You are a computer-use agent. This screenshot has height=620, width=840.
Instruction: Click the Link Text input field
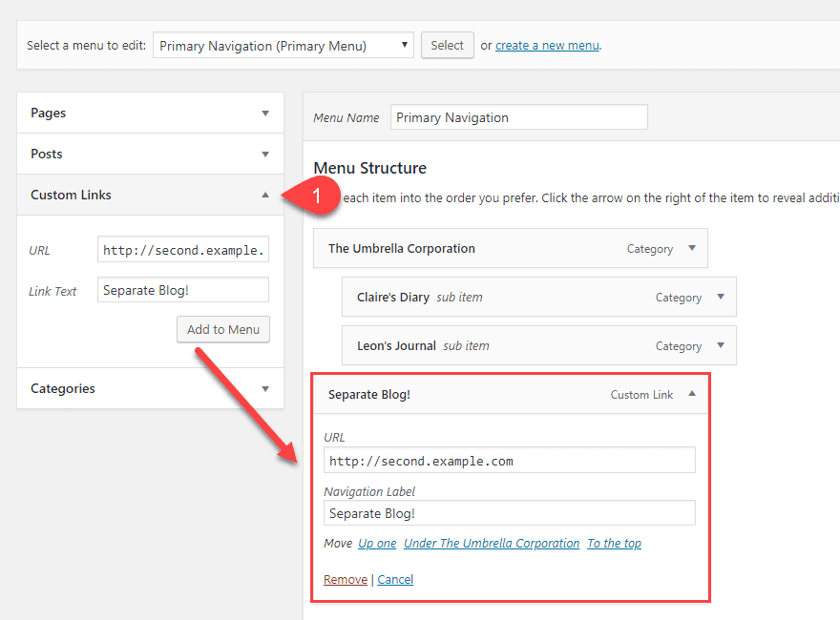[x=182, y=290]
